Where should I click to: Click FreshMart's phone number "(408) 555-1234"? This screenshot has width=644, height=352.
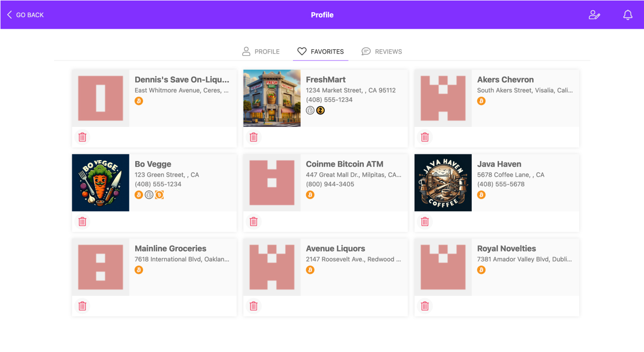pos(329,100)
